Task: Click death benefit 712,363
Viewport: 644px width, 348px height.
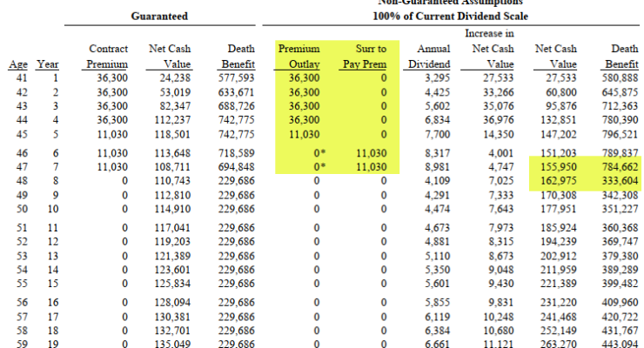Action: (x=621, y=106)
